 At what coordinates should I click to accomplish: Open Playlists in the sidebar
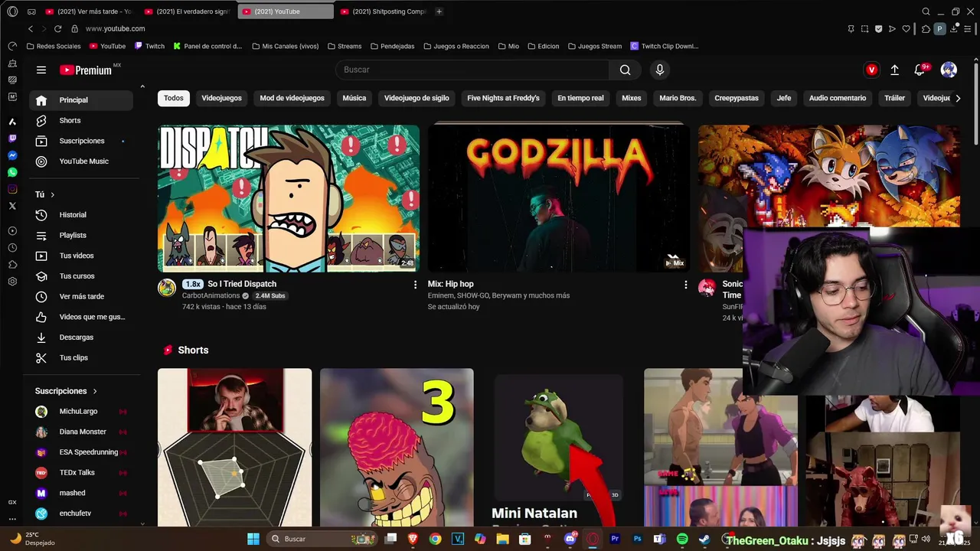pos(82,235)
